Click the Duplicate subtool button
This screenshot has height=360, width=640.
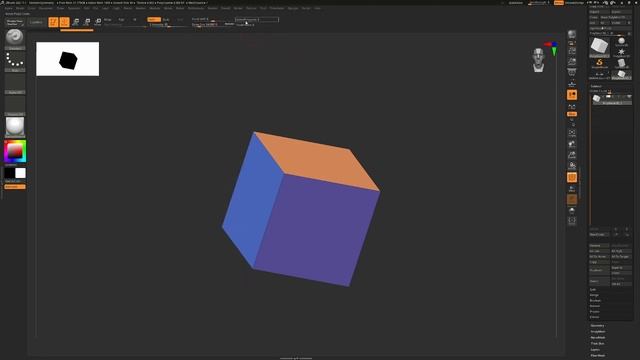(x=599, y=270)
